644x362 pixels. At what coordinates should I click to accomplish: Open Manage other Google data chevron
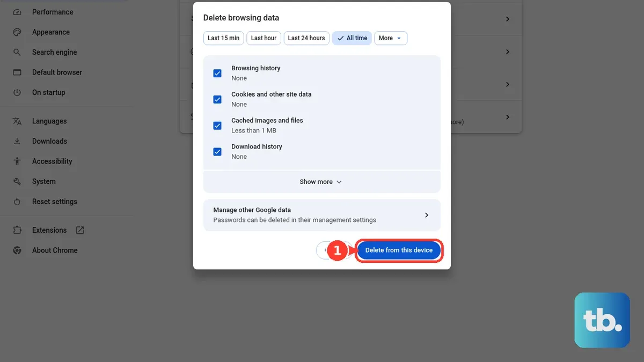click(427, 215)
